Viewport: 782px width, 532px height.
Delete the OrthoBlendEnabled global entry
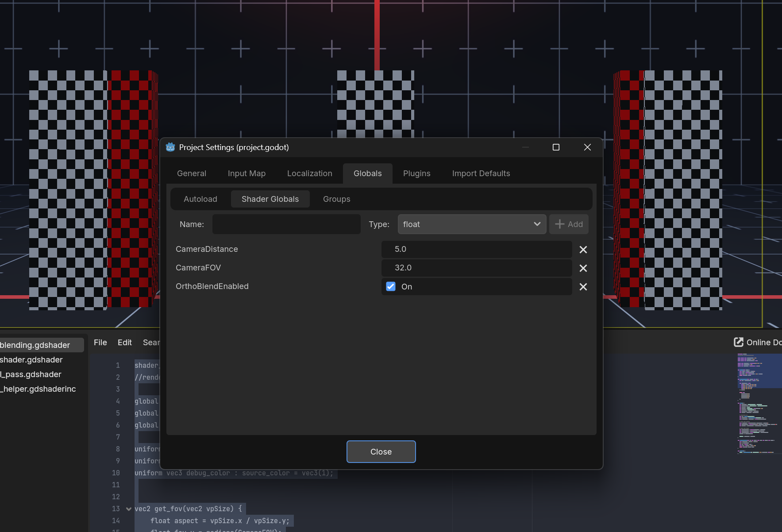583,287
